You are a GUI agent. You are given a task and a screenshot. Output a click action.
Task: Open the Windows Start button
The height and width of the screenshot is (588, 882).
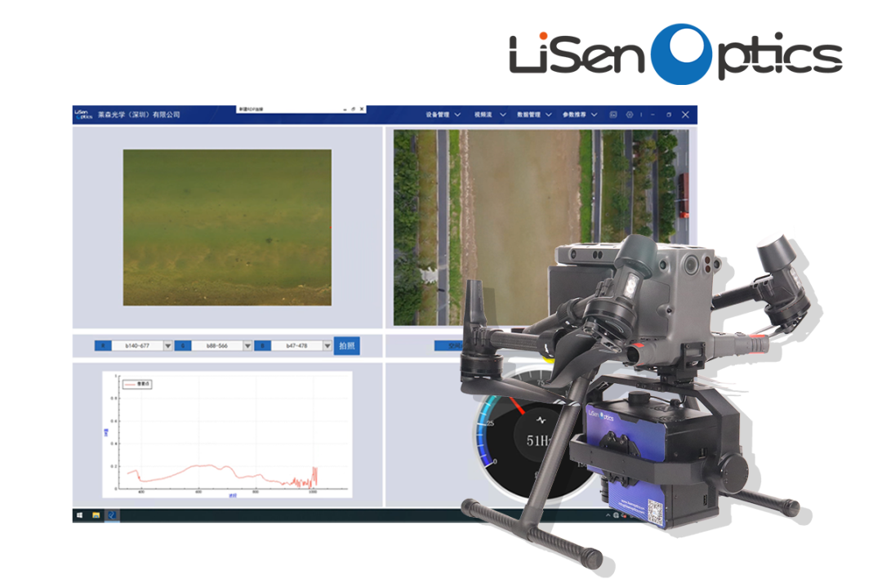click(x=80, y=514)
